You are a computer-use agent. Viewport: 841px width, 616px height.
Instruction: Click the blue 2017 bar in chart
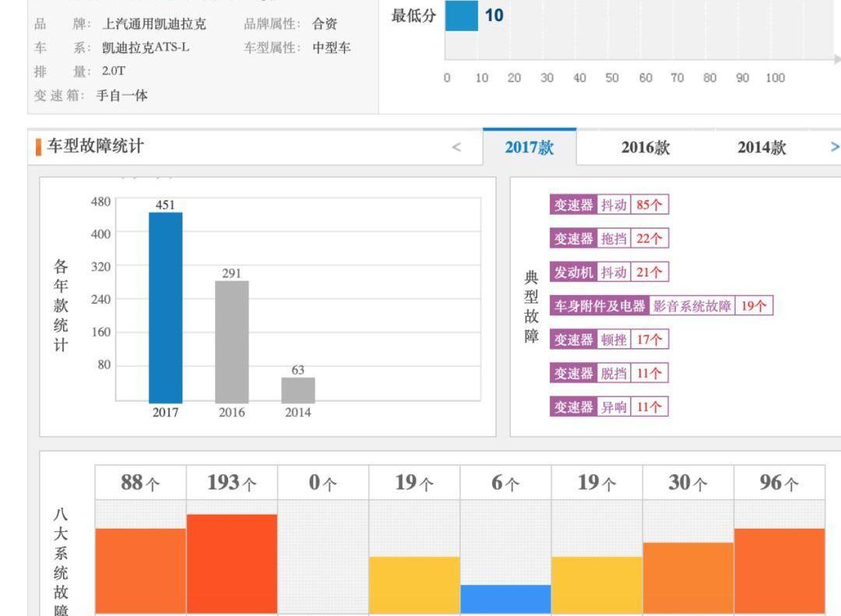coord(165,308)
